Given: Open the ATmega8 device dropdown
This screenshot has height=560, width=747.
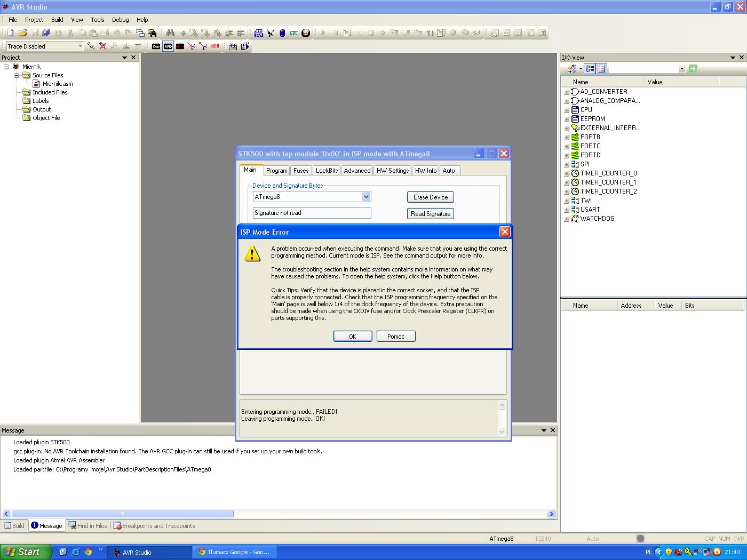Looking at the screenshot, I should pos(366,197).
